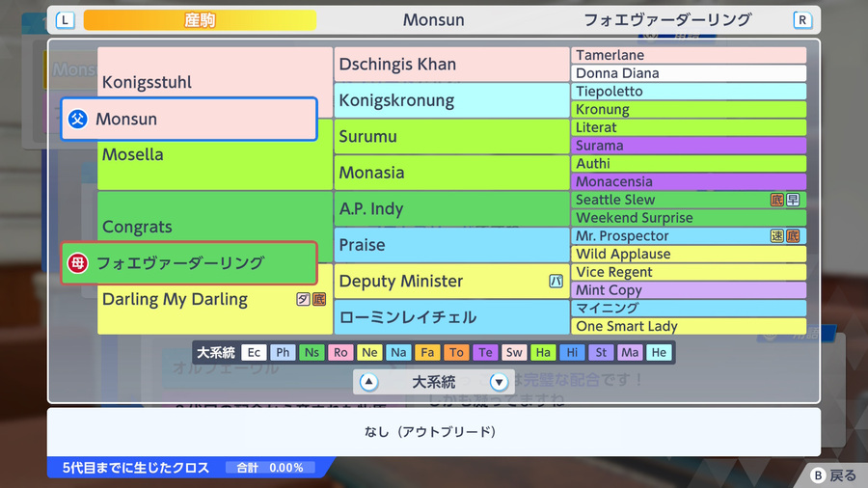The height and width of the screenshot is (488, 868).
Task: Select the Vice Regent row
Action: [x=689, y=272]
